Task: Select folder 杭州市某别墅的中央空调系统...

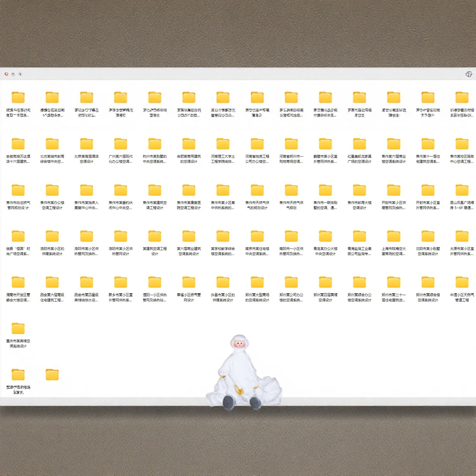Action: tap(155, 144)
